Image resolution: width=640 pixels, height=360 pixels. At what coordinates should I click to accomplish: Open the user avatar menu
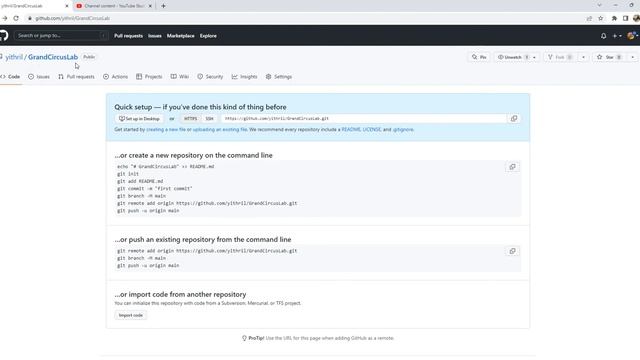point(632,36)
